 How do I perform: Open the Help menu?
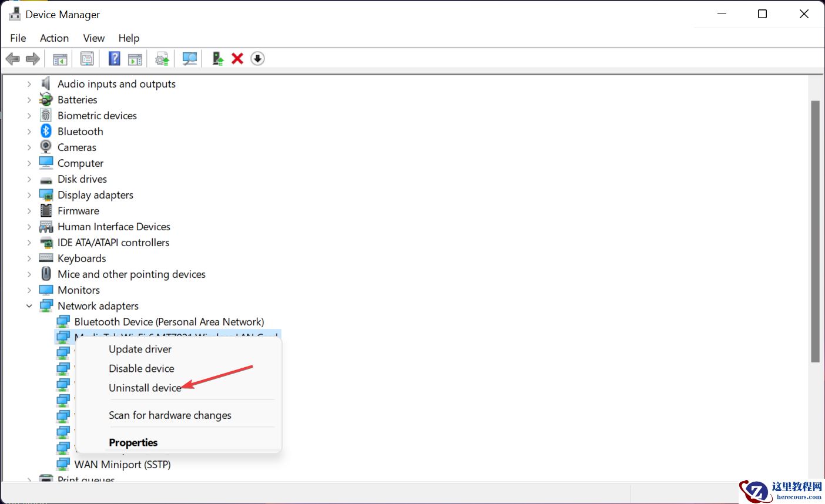[x=129, y=38]
